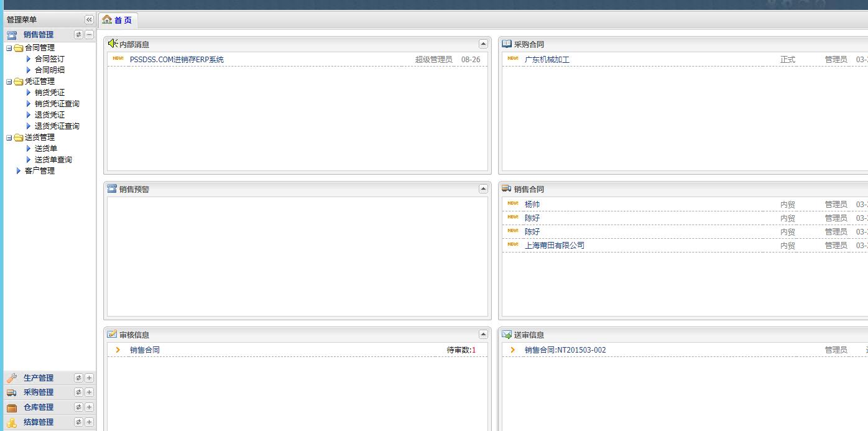Collapse the 审核信息 panel

[x=483, y=335]
